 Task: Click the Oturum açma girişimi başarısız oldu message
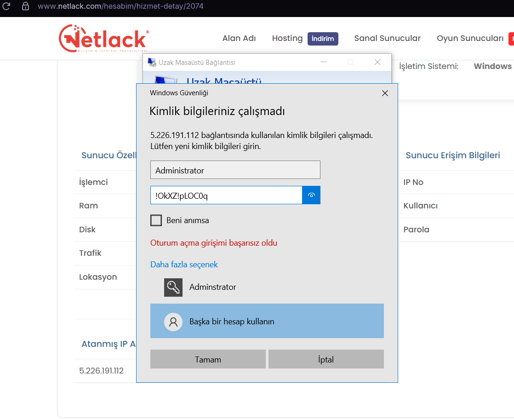pos(214,243)
